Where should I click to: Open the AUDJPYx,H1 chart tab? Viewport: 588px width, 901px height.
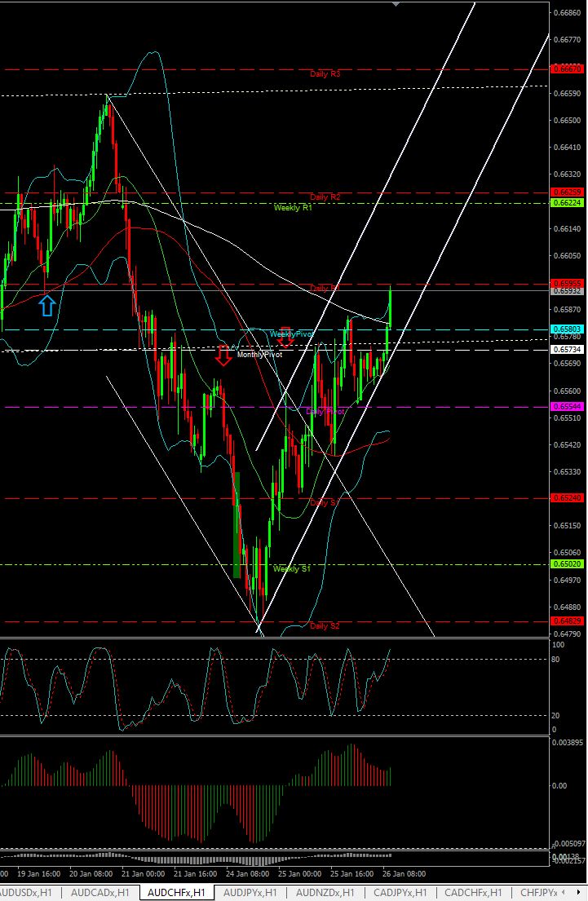[250, 892]
